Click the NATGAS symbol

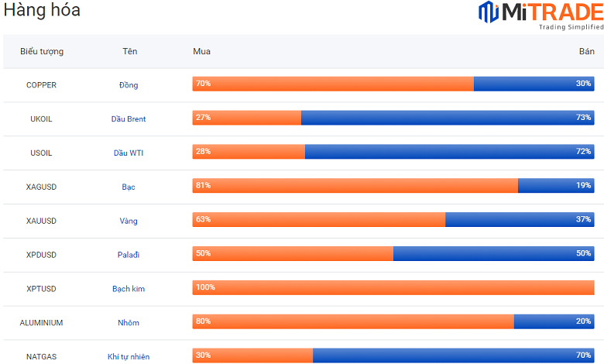point(41,357)
